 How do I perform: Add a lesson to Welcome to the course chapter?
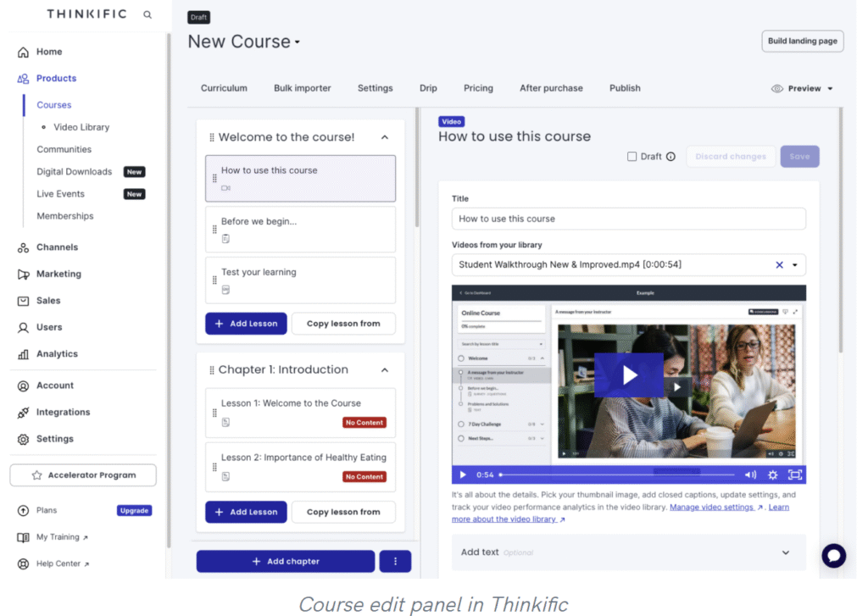click(x=246, y=324)
